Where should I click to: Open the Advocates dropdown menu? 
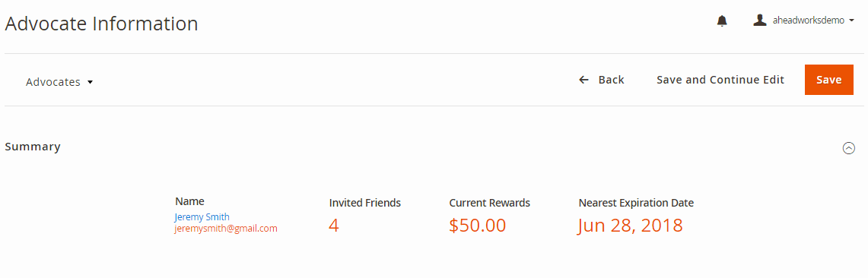pyautogui.click(x=59, y=82)
